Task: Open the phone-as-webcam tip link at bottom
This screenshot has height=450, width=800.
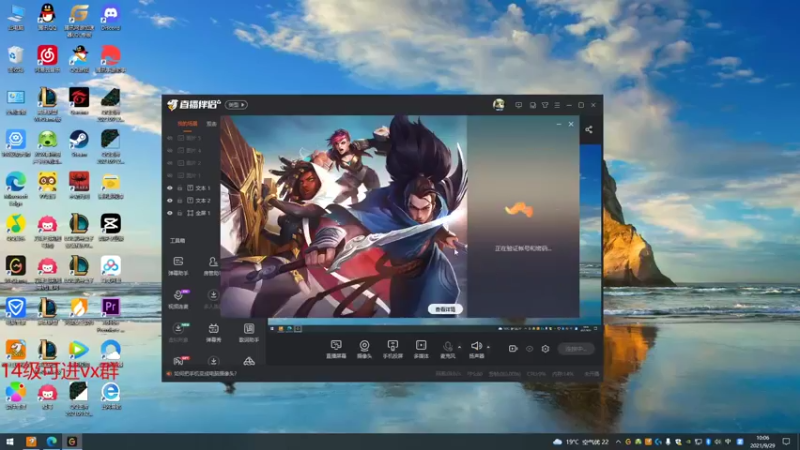Action: tap(205, 373)
